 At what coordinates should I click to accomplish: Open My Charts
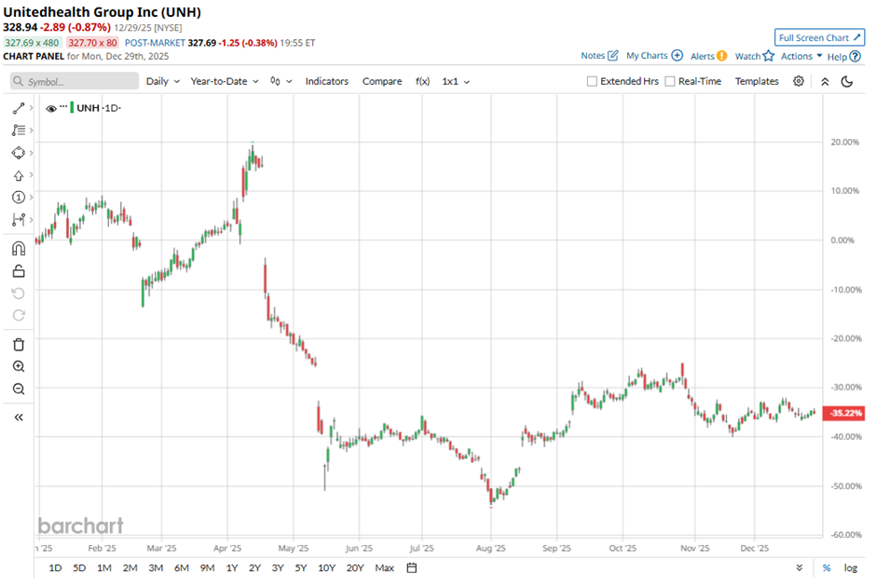tap(654, 55)
